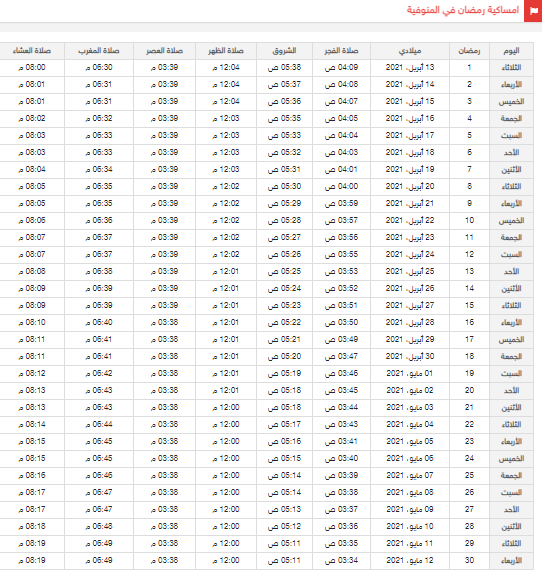Select the الشروق column header
Image resolution: width=542 pixels, height=574 pixels.
coord(284,51)
